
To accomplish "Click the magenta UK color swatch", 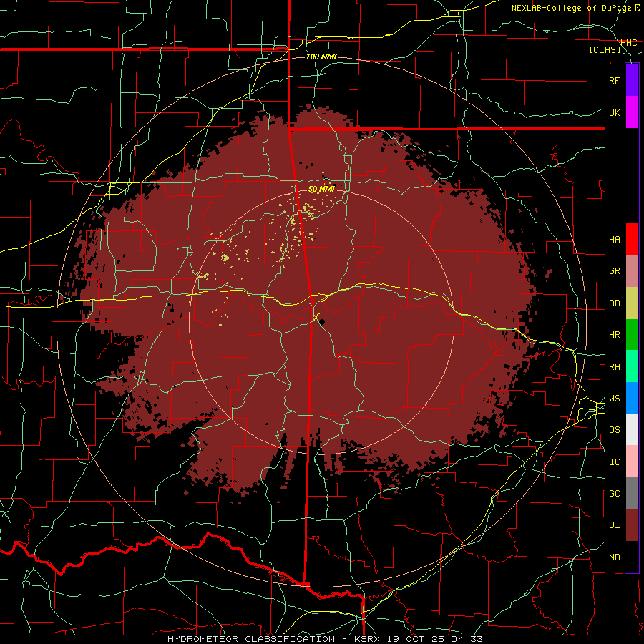I will (632, 112).
